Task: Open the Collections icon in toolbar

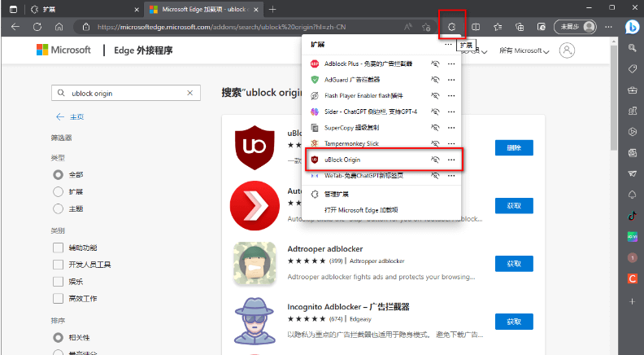Action: tap(520, 27)
